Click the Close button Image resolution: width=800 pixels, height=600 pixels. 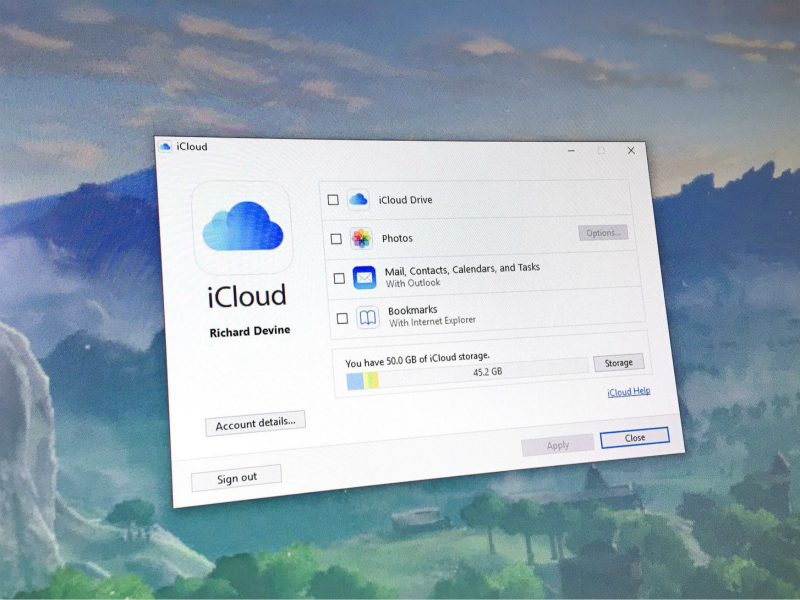[635, 438]
